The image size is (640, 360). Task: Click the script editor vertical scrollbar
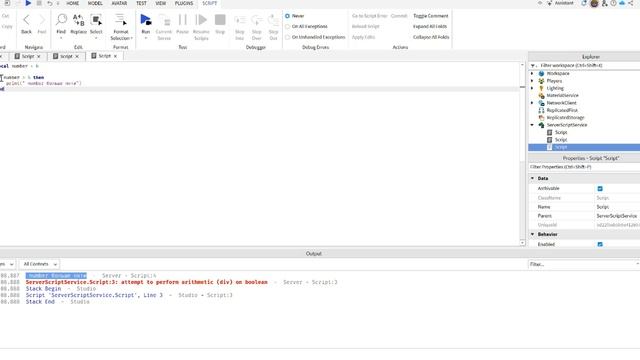click(x=522, y=153)
